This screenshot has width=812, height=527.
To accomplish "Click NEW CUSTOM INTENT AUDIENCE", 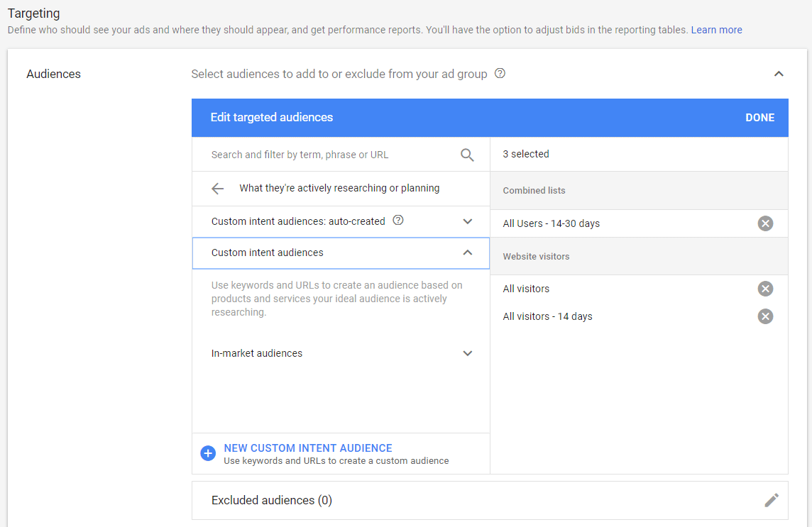I will (x=308, y=448).
